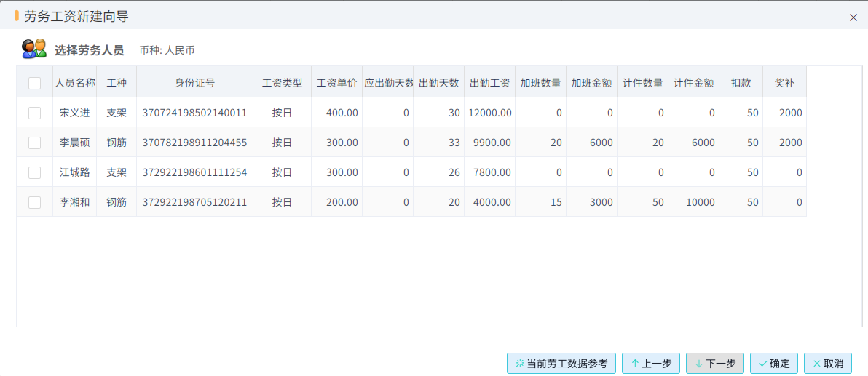Click 李晨硕's 出勤天数 cell showing 33
Image resolution: width=868 pixels, height=376 pixels.
tap(438, 143)
